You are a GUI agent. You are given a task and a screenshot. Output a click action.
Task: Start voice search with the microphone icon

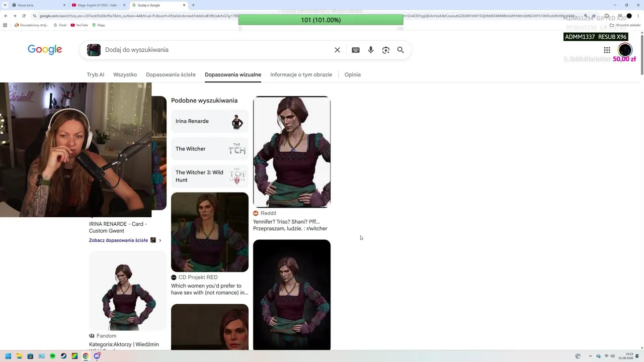371,50
